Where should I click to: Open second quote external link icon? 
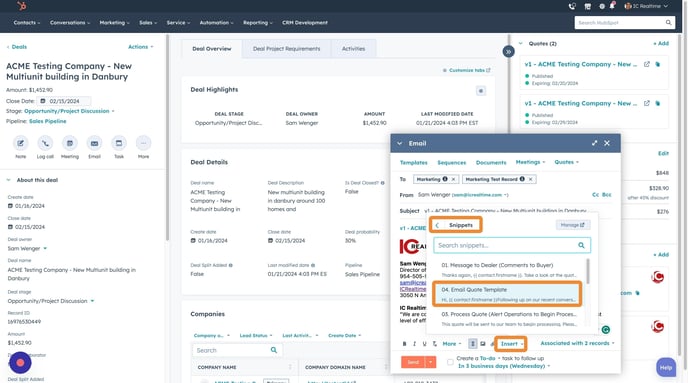click(x=647, y=103)
